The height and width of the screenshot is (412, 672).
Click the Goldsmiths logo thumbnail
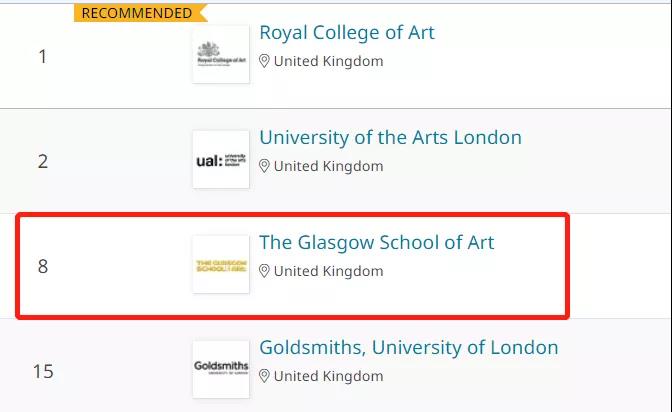tap(221, 370)
